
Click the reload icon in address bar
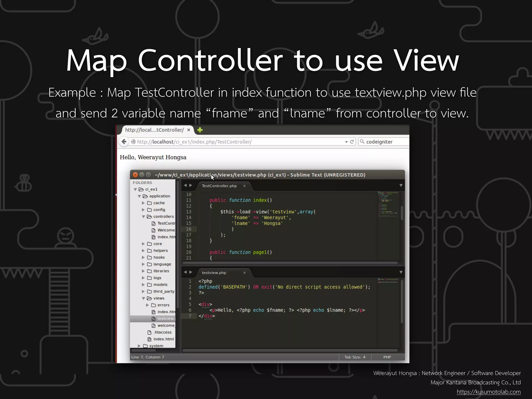(x=352, y=142)
